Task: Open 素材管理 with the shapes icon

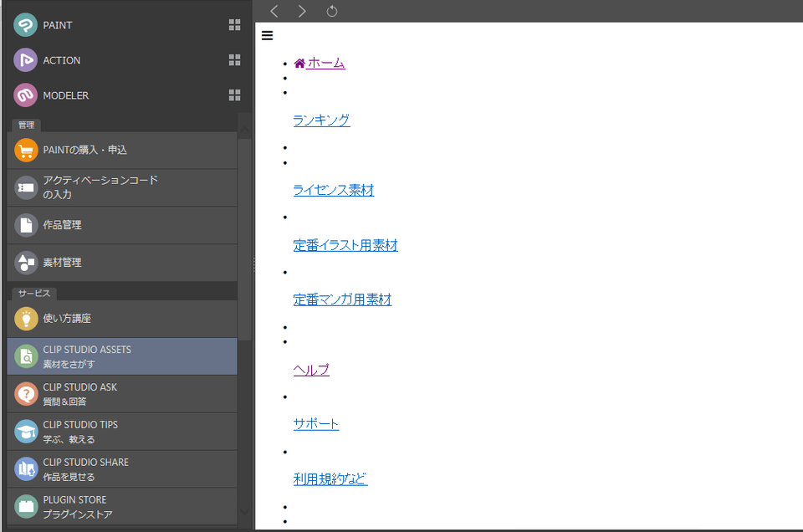Action: pos(26,262)
